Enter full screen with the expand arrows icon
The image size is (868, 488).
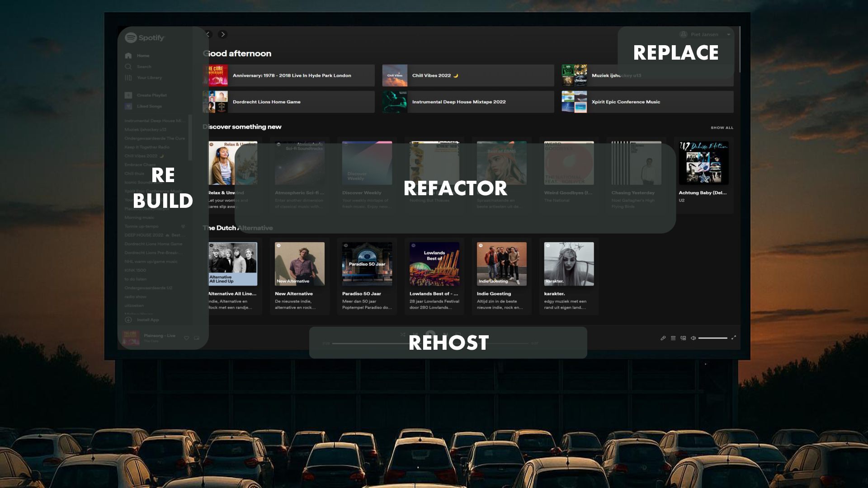[734, 337]
